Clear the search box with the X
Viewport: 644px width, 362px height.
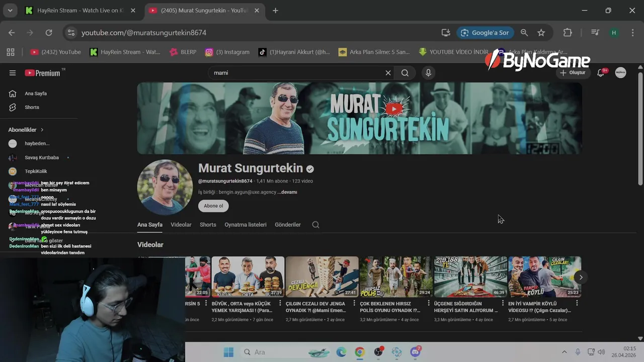click(388, 73)
